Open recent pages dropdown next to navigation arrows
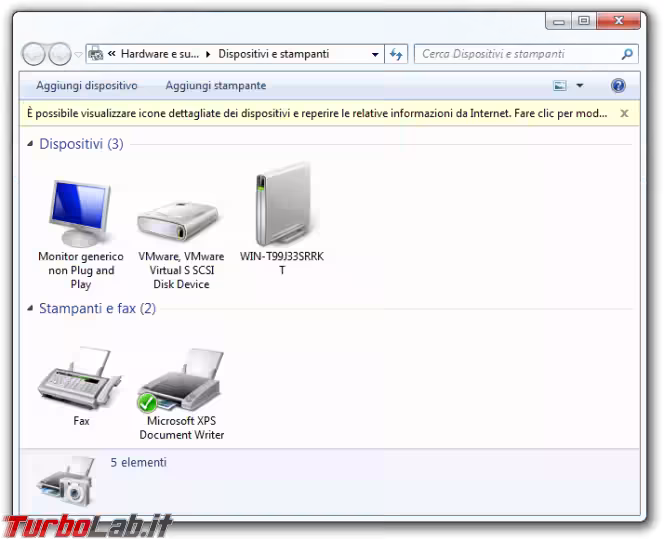 tap(78, 54)
